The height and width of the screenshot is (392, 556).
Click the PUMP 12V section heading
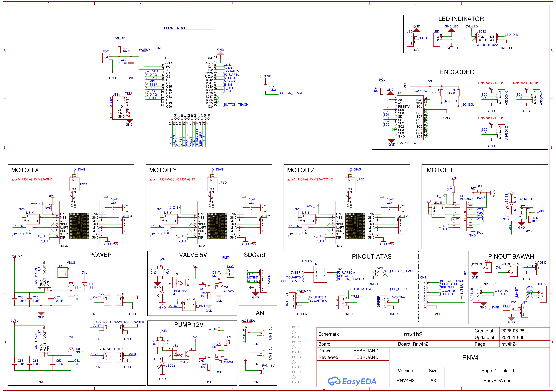(x=189, y=325)
